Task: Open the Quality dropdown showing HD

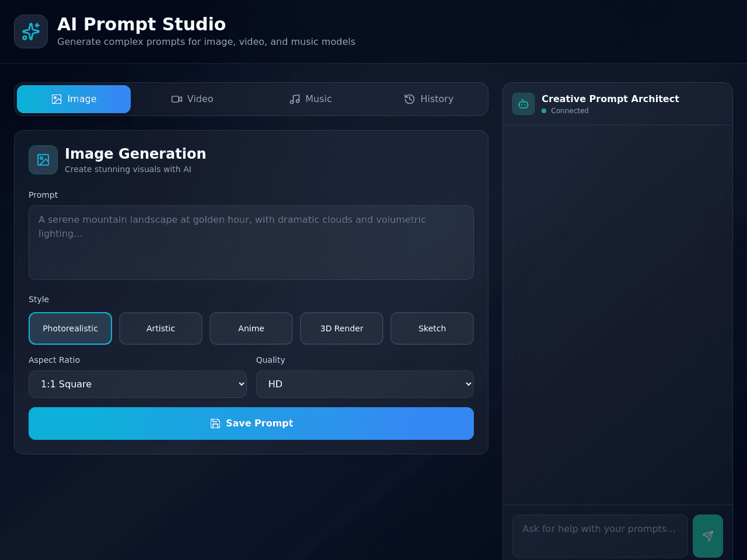Action: click(x=365, y=384)
